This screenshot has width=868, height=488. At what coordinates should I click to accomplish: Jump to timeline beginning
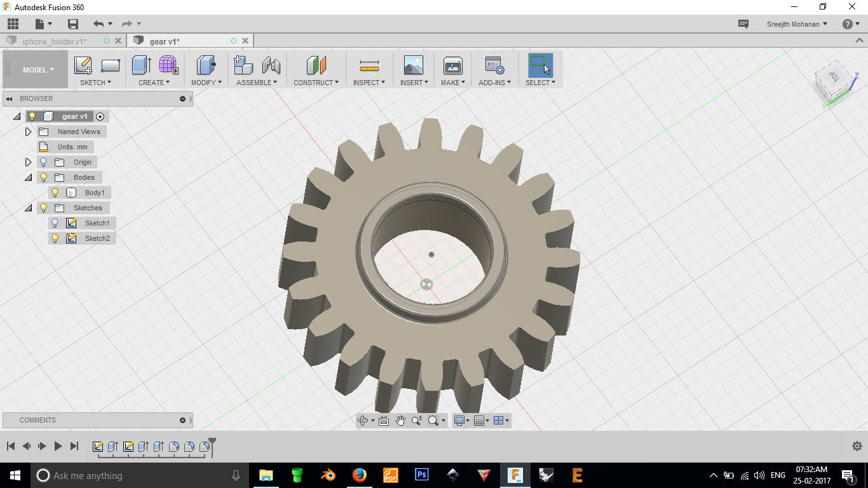click(11, 446)
